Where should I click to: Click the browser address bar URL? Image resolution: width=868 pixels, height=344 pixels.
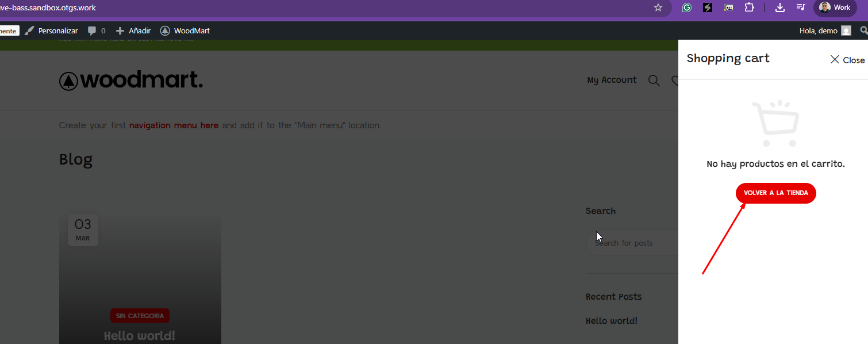[x=48, y=7]
